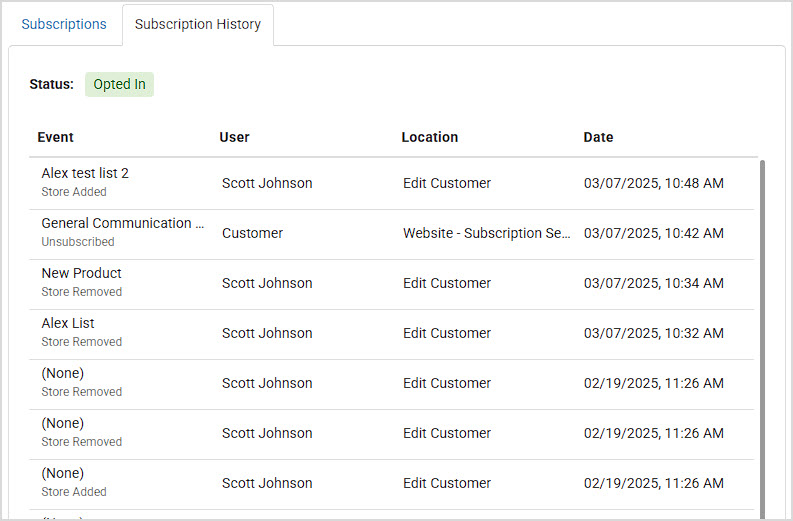The image size is (793, 521).
Task: Switch to the Subscriptions tab
Action: pos(64,24)
